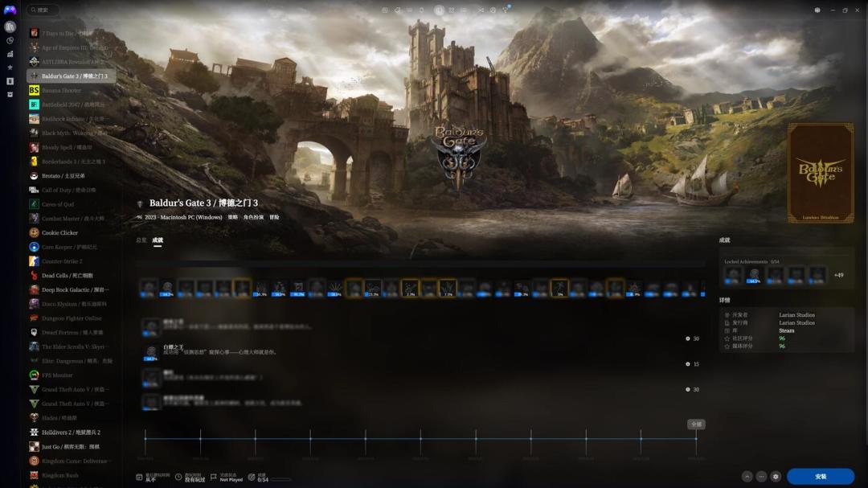
Task: Click the Baldur's Gate 3 list icon
Action: (34, 76)
